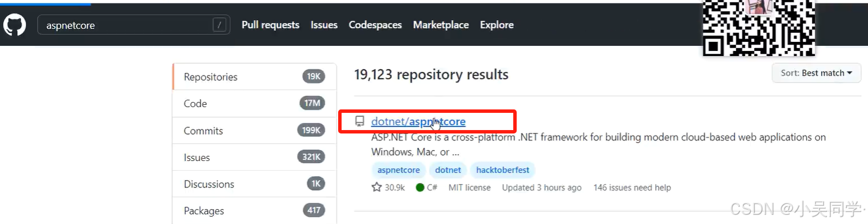This screenshot has width=868, height=224.
Task: Select the Issues filter in sidebar
Action: (254, 158)
